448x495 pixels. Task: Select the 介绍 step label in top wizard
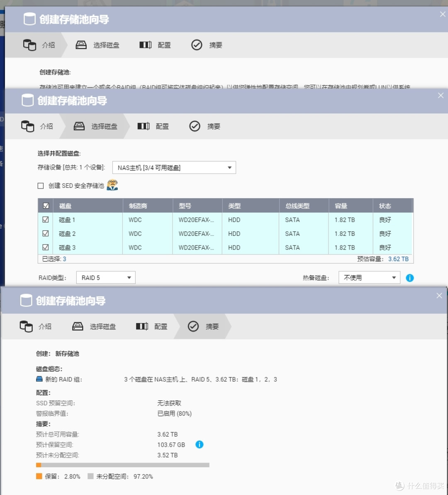[48, 45]
